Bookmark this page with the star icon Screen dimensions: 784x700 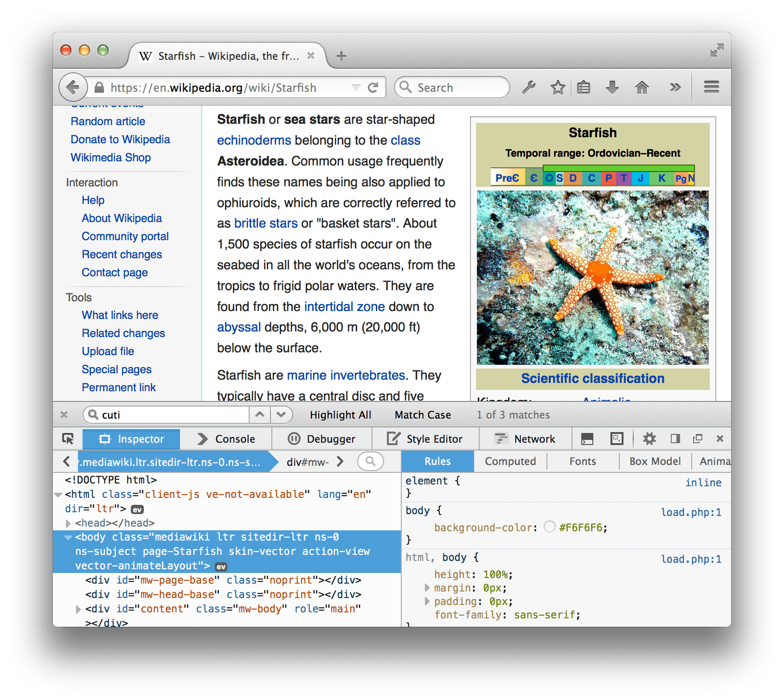tap(558, 87)
